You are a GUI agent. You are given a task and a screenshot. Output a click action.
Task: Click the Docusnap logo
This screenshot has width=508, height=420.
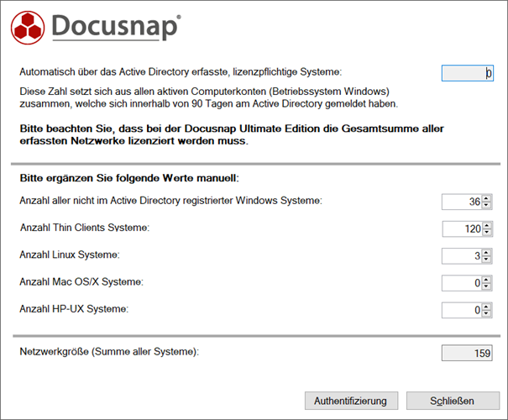[x=96, y=28]
